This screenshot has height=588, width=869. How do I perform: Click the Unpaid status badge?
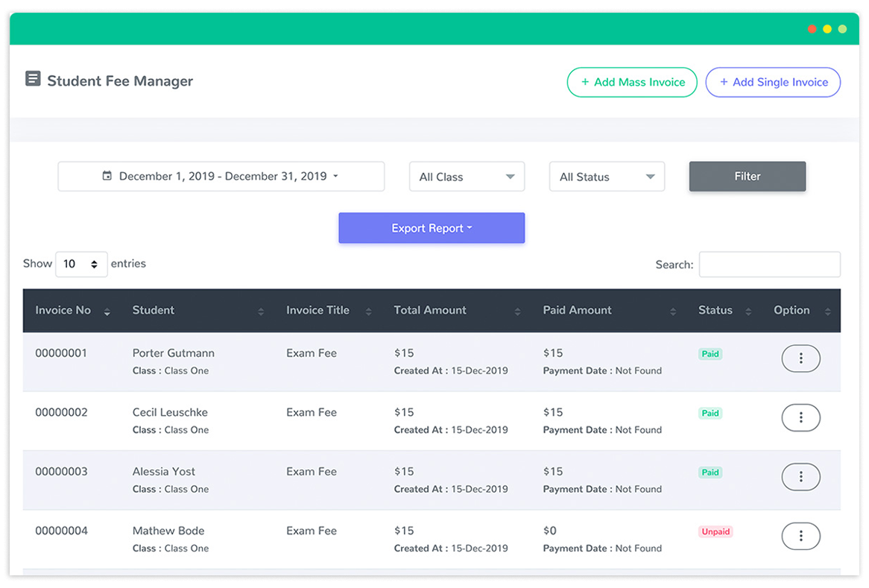click(715, 532)
